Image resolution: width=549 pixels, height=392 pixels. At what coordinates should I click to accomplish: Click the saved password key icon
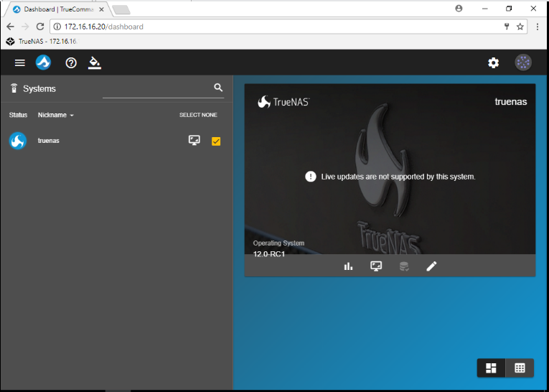[507, 27]
